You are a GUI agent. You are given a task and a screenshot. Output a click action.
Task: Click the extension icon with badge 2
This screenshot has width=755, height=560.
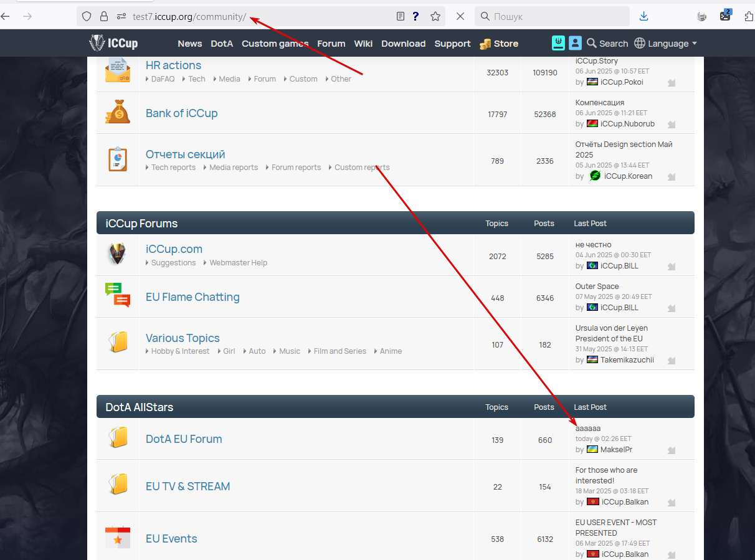(725, 16)
